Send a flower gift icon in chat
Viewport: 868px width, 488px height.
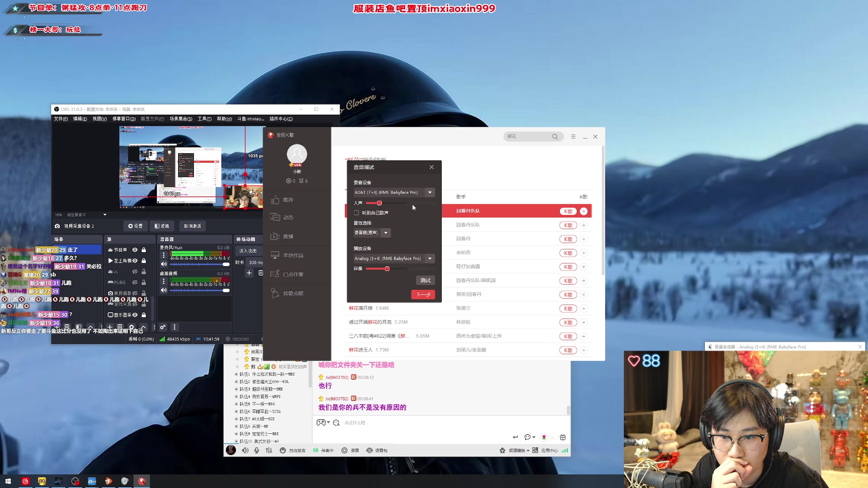544,437
